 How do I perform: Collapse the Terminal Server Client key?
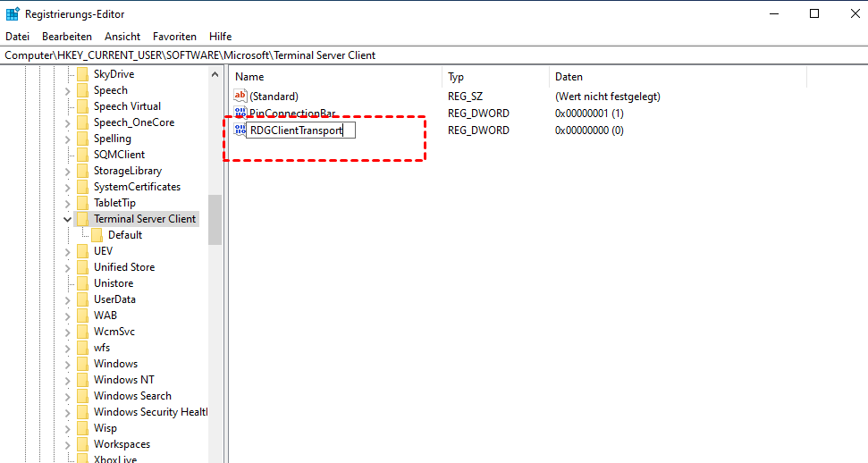tap(68, 219)
